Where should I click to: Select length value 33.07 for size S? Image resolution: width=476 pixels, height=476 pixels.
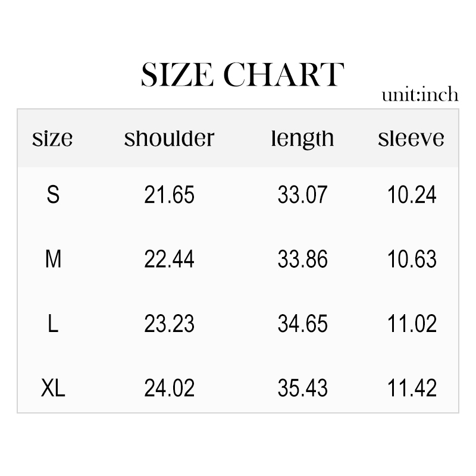(x=302, y=195)
